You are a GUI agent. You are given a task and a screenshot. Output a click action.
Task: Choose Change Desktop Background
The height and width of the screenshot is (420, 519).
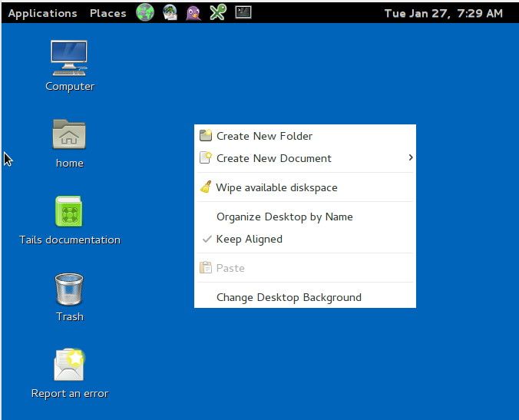pyautogui.click(x=305, y=297)
